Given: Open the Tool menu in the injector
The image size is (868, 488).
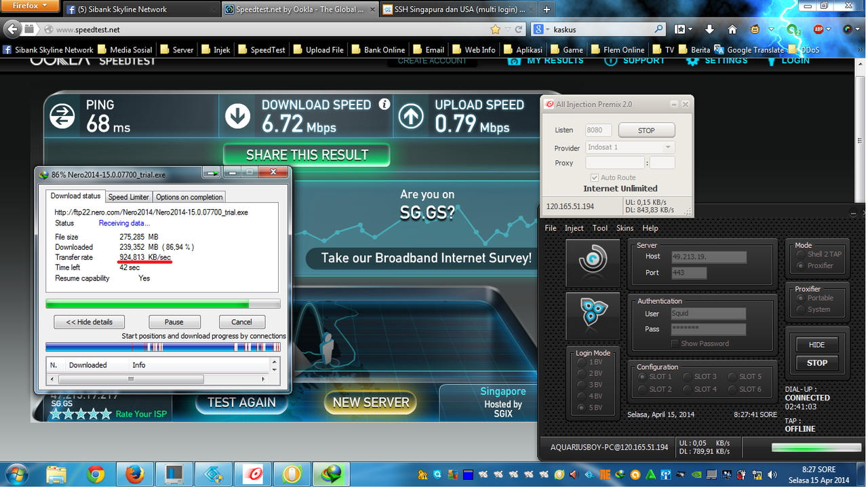Looking at the screenshot, I should click(x=599, y=228).
